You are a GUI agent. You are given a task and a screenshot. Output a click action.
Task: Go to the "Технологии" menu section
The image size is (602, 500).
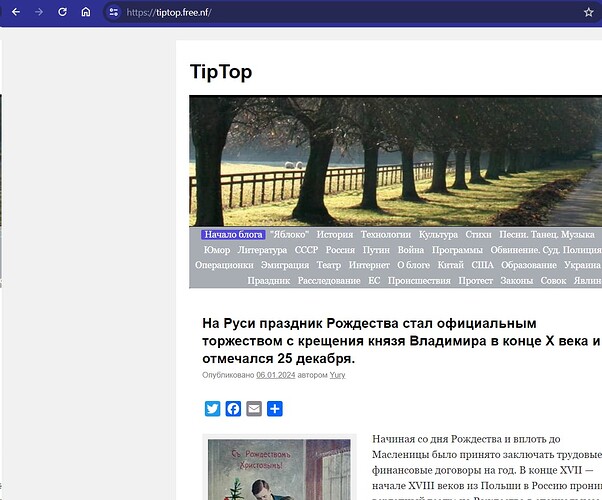386,235
